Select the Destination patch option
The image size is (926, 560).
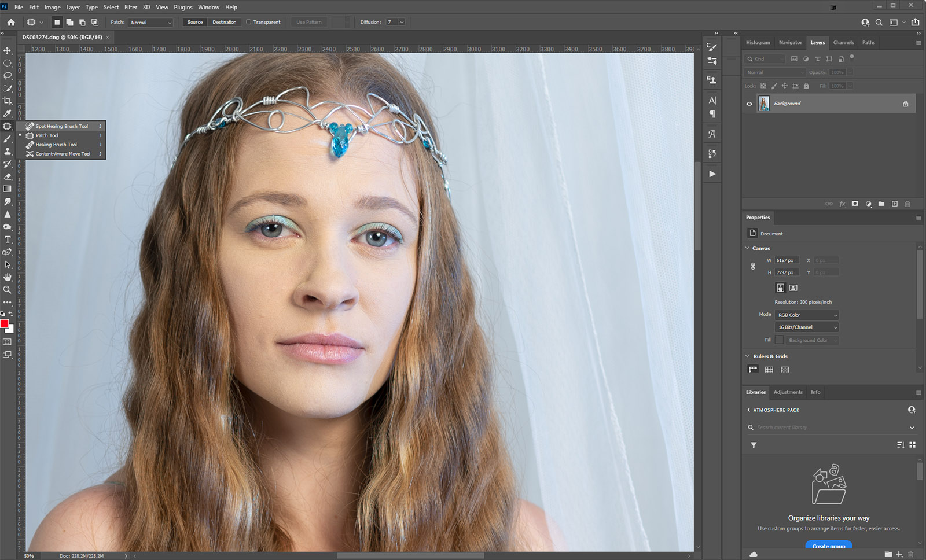224,22
